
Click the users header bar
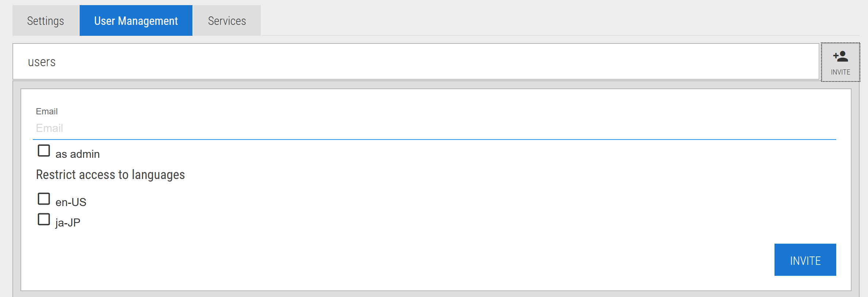416,61
